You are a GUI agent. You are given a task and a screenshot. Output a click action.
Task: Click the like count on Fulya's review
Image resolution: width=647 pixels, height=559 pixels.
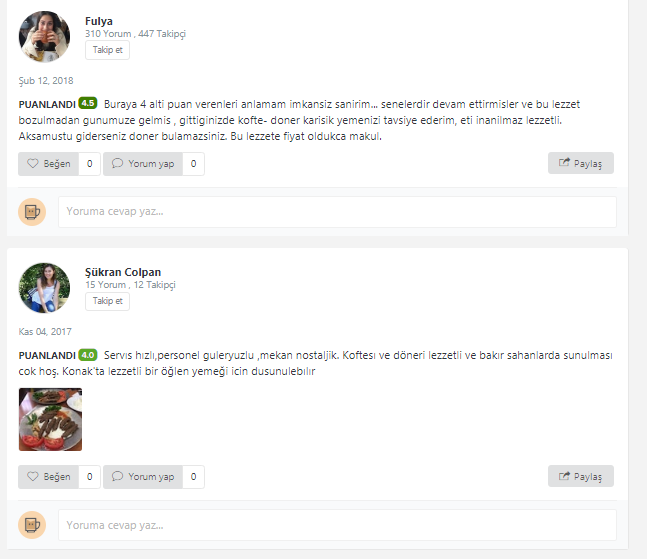coord(90,164)
